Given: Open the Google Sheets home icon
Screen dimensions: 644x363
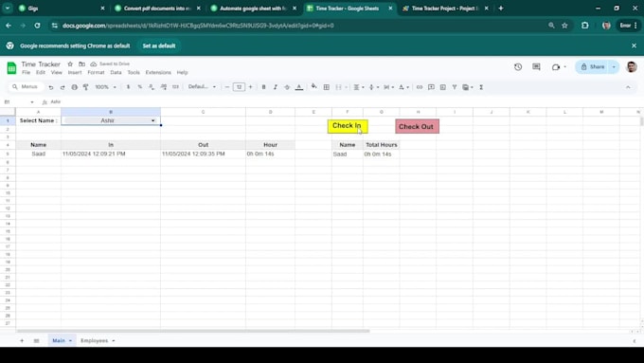Looking at the screenshot, I should (11, 68).
